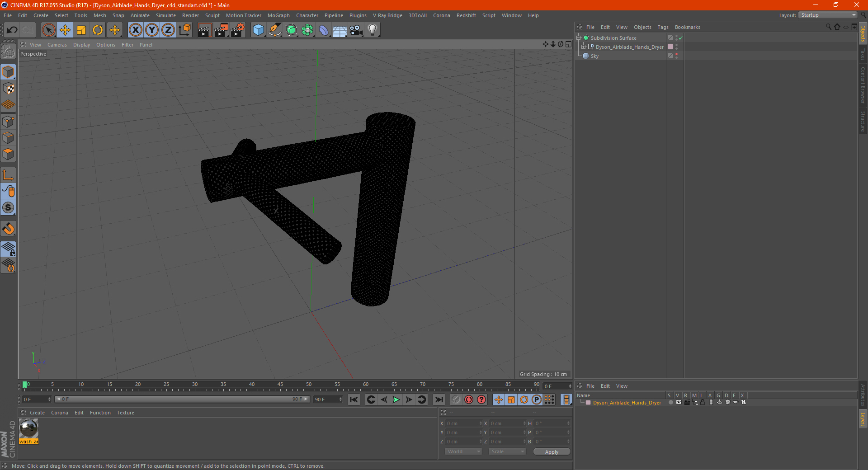Expand Dyson_Airblade_Hands_Dryer object node
The width and height of the screenshot is (868, 470).
pos(583,47)
